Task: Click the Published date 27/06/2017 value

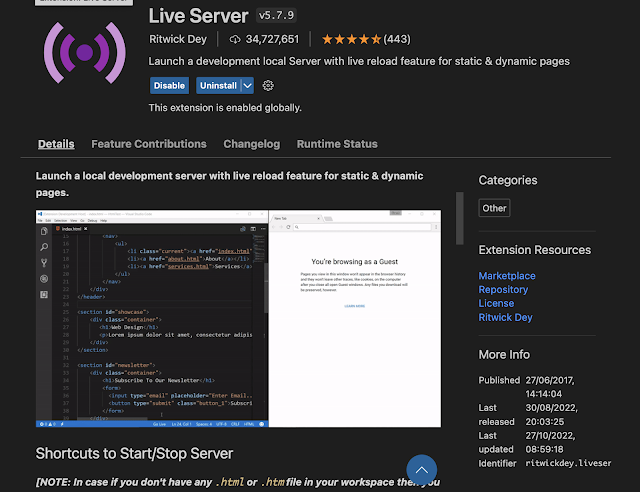Action: (550, 387)
